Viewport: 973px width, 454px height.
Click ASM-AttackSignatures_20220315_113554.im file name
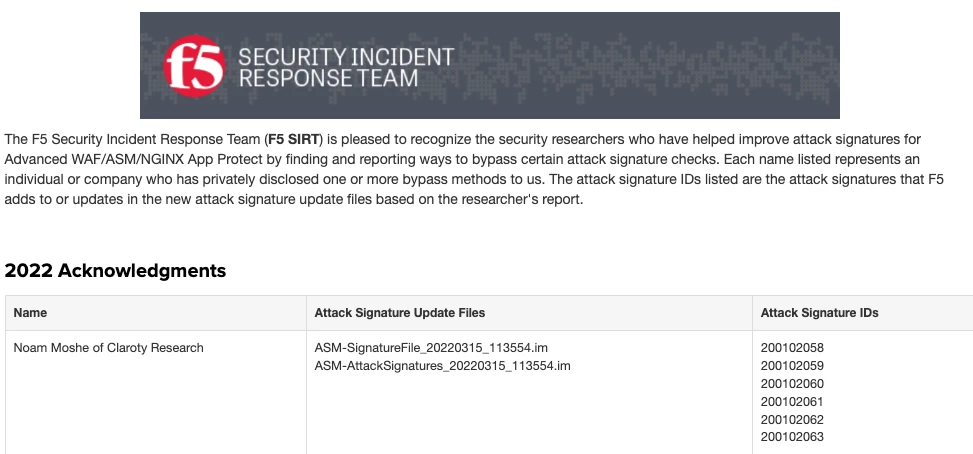(442, 366)
